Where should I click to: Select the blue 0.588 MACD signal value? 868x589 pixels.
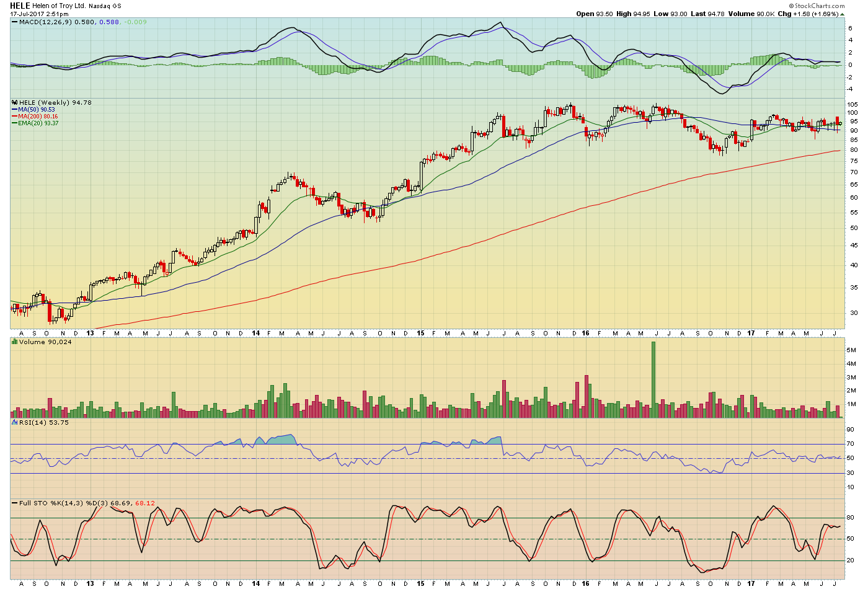click(x=108, y=22)
